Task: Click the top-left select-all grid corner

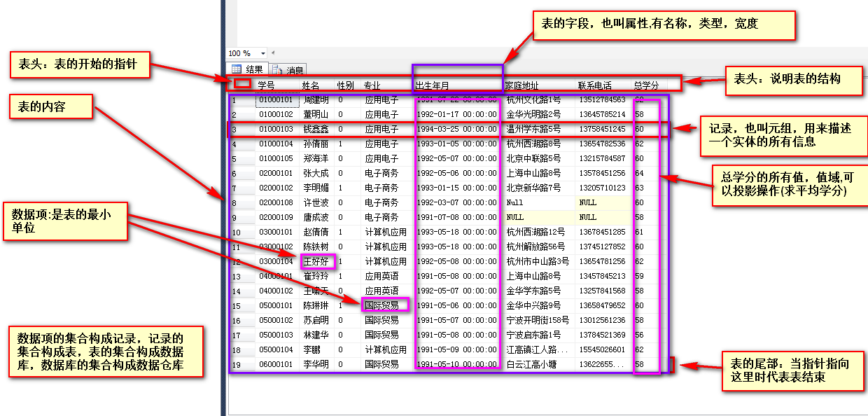Action: coord(241,84)
